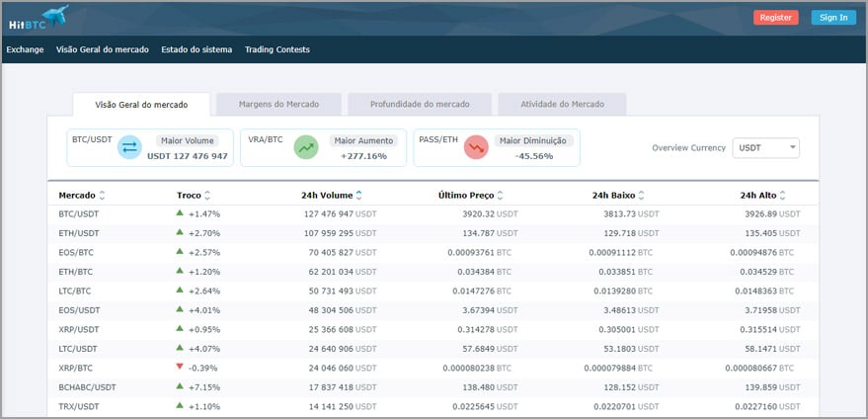Click green up arrow in TRX/USDT row
The height and width of the screenshot is (419, 868).
click(180, 405)
